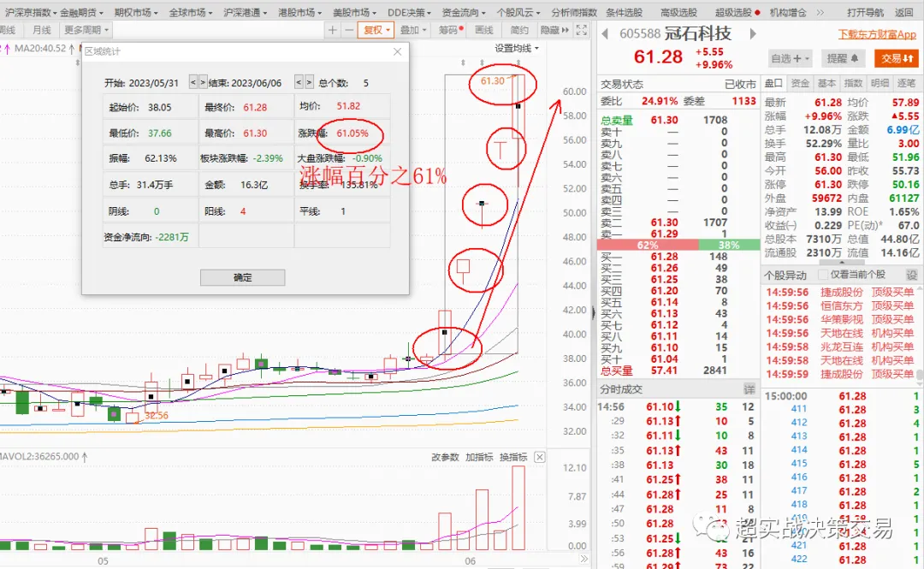Switch to the 资金 tab
The width and height of the screenshot is (924, 569).
coord(801,83)
